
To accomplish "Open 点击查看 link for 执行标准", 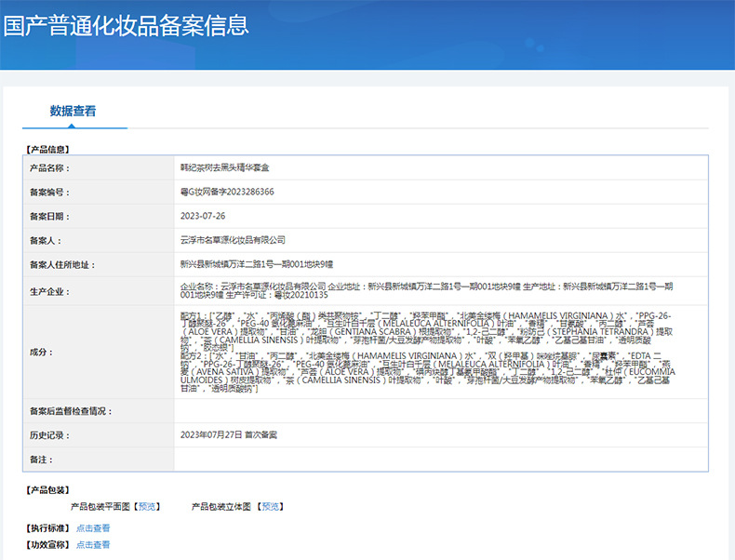I will click(x=93, y=527).
